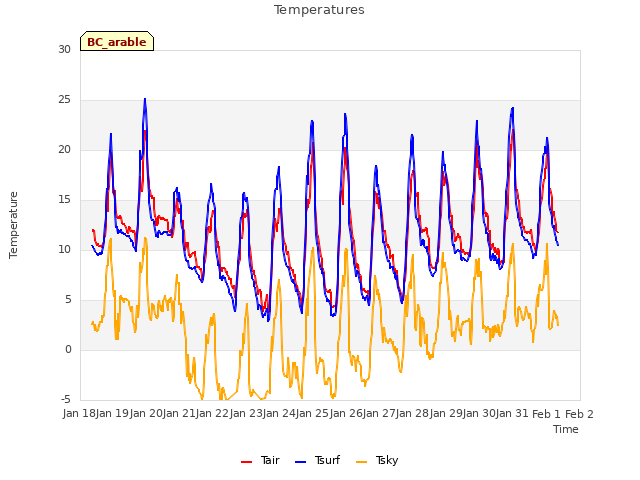Click the Jan 22 axis label
Image resolution: width=640 pixels, height=480 pixels.
click(x=212, y=414)
